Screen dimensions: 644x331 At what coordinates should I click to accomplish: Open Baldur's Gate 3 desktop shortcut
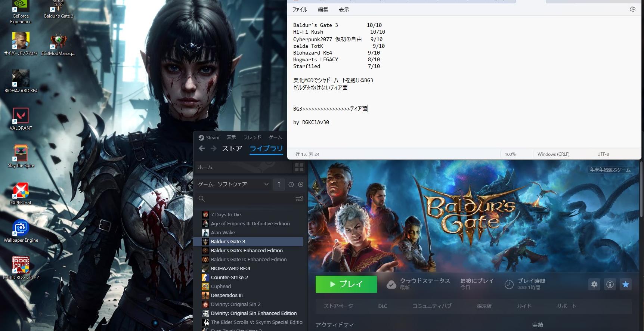coord(59,10)
